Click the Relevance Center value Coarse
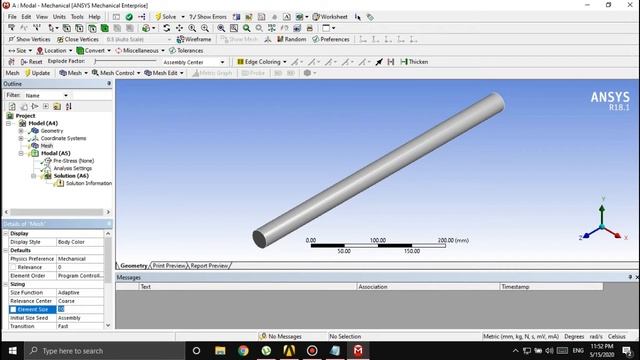The image size is (640, 360). tap(80, 301)
